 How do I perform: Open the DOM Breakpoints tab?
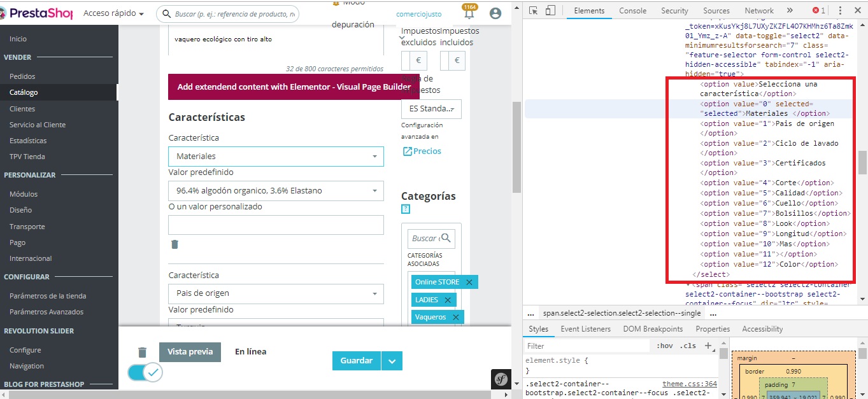653,329
